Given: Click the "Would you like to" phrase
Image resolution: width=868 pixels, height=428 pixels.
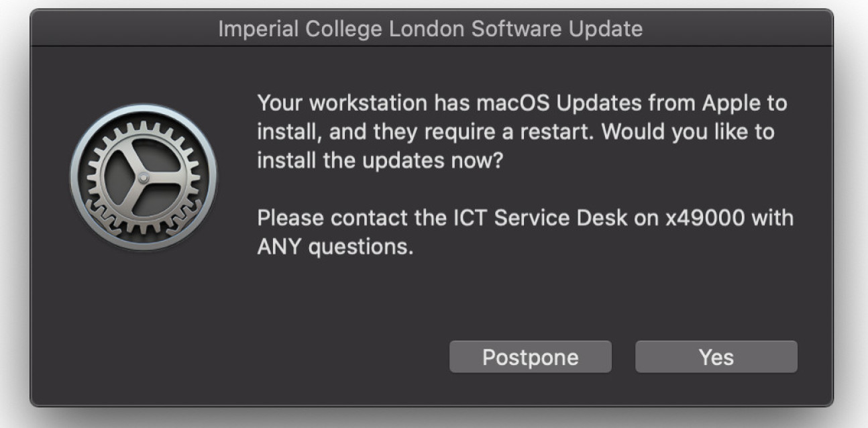Looking at the screenshot, I should [x=688, y=132].
